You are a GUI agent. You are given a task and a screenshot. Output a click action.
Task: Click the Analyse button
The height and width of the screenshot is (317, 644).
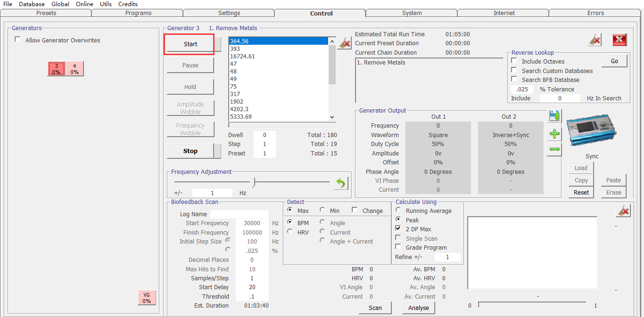(418, 308)
